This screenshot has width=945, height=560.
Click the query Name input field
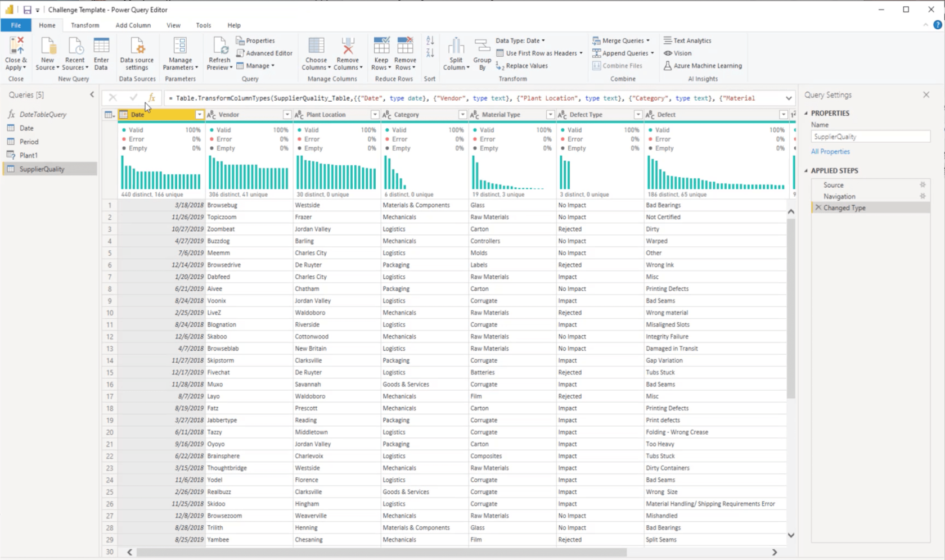pyautogui.click(x=870, y=137)
